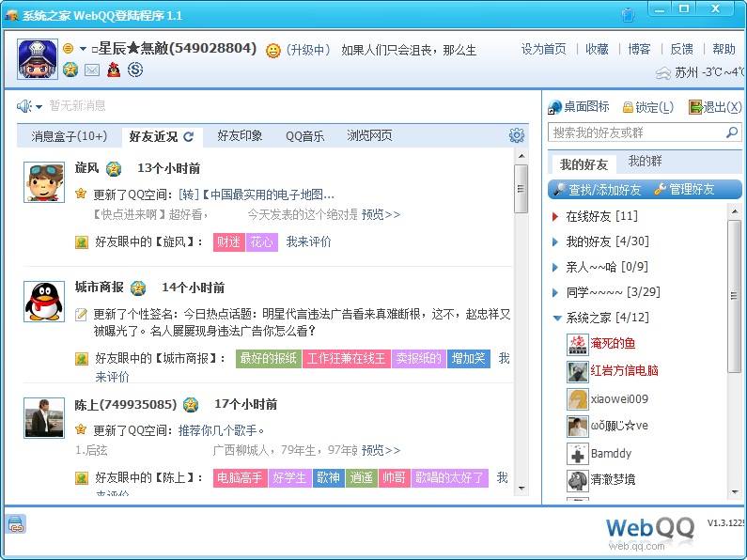Viewport: 747px width, 560px height.
Task: Open the sound options dropdown arrow
Action: tap(39, 107)
